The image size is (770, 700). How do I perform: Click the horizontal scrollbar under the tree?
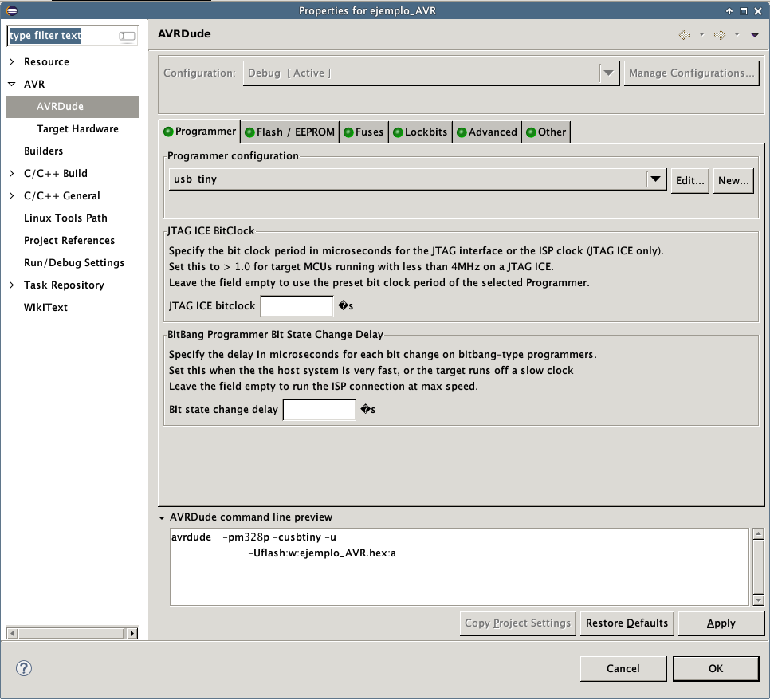[x=71, y=633]
